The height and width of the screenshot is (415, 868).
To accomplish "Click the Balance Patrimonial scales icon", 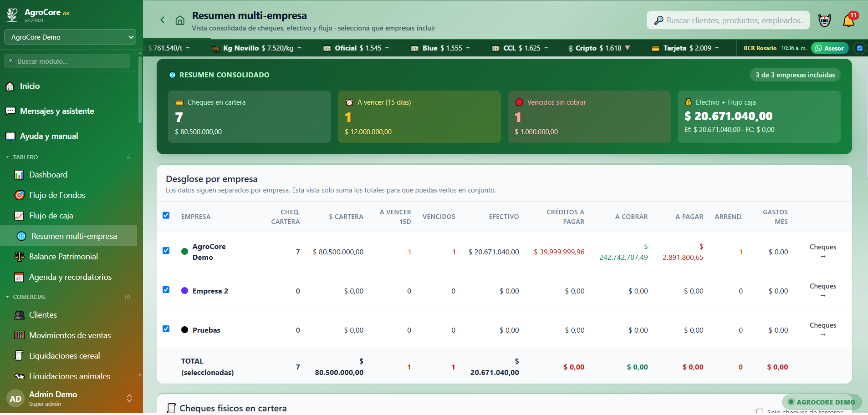I will (19, 257).
